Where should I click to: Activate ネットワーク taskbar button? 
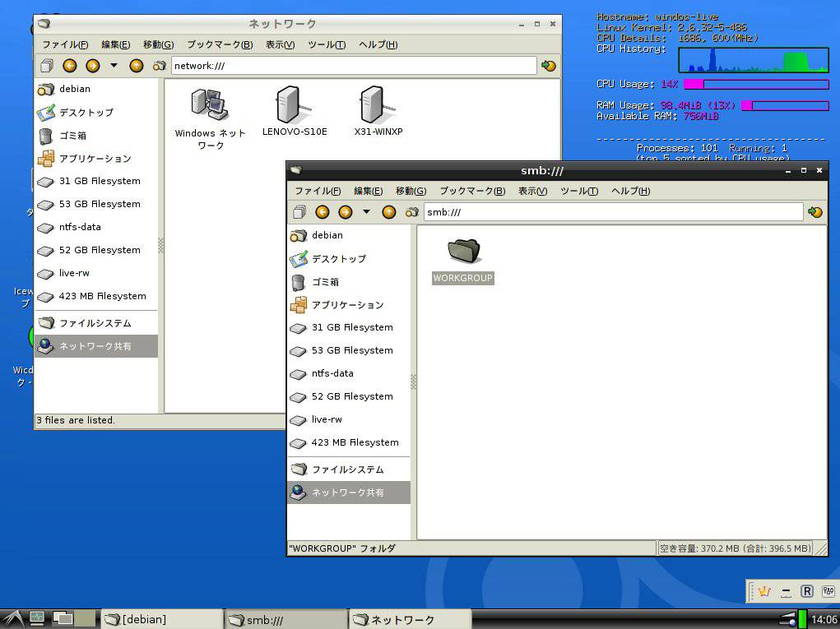[x=411, y=619]
